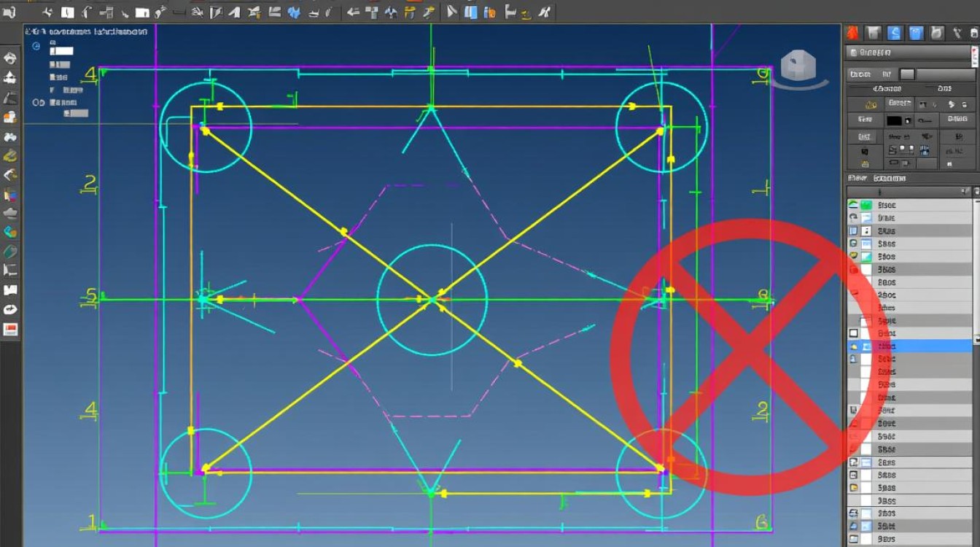
Task: Select the gray cloud icon in left toolbar
Action: [x=10, y=213]
